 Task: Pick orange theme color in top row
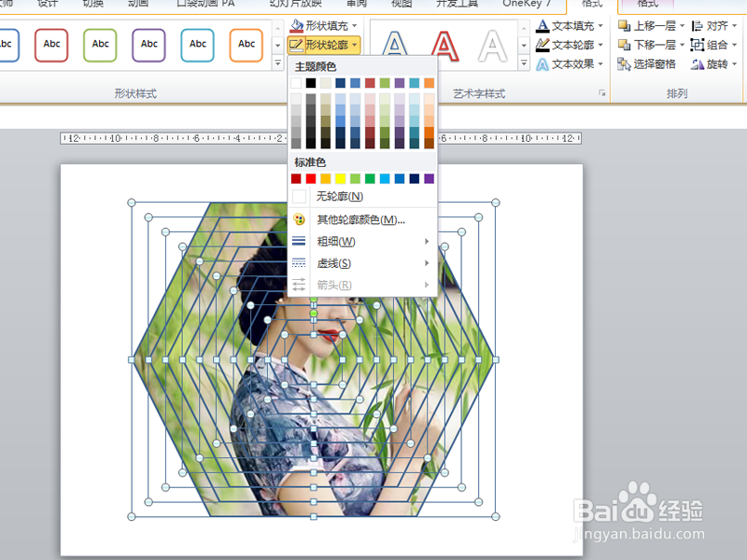429,83
